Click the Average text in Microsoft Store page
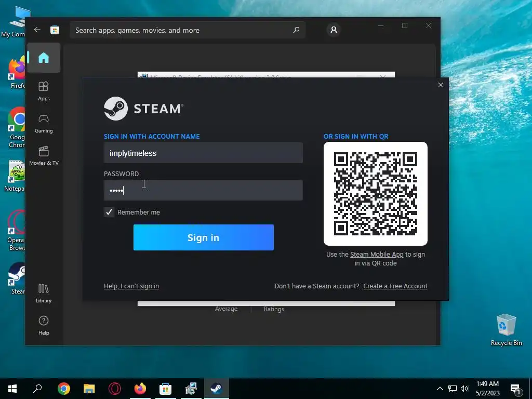Viewport: 532px width, 399px height. 226,309
